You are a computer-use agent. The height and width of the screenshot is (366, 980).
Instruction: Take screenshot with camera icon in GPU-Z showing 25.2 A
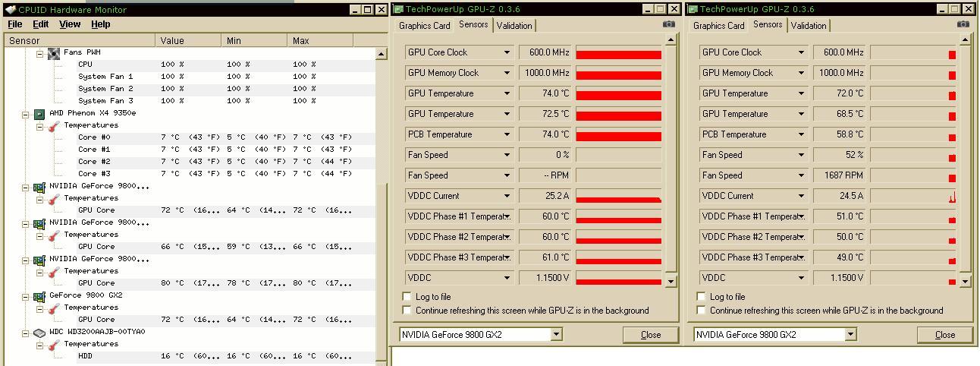[668, 24]
